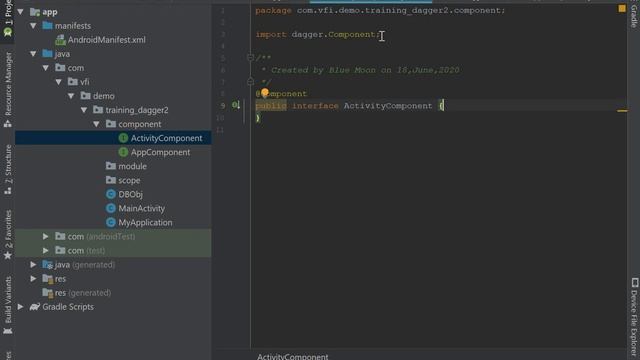Select the module package folder

point(132,167)
